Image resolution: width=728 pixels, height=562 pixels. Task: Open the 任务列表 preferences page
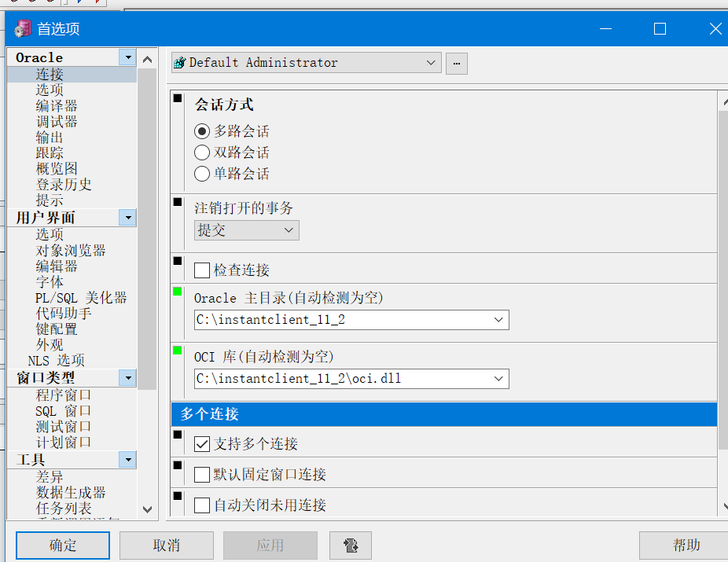pyautogui.click(x=64, y=509)
